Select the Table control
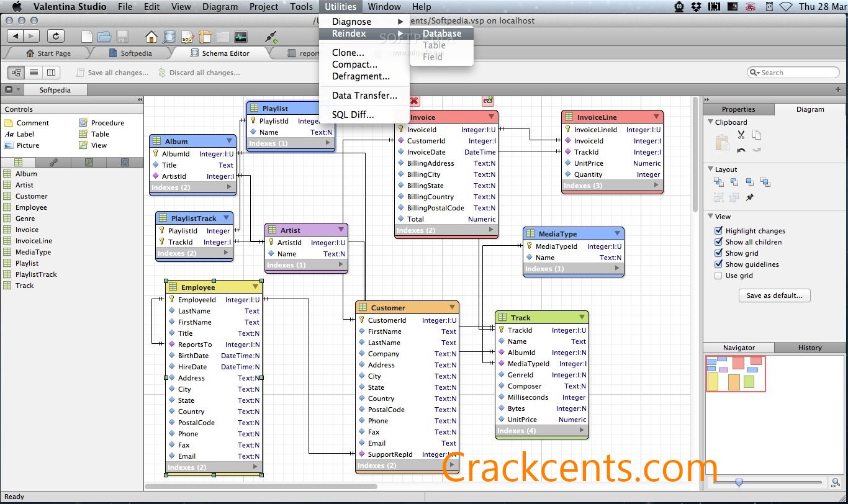This screenshot has height=504, width=848. 94,134
